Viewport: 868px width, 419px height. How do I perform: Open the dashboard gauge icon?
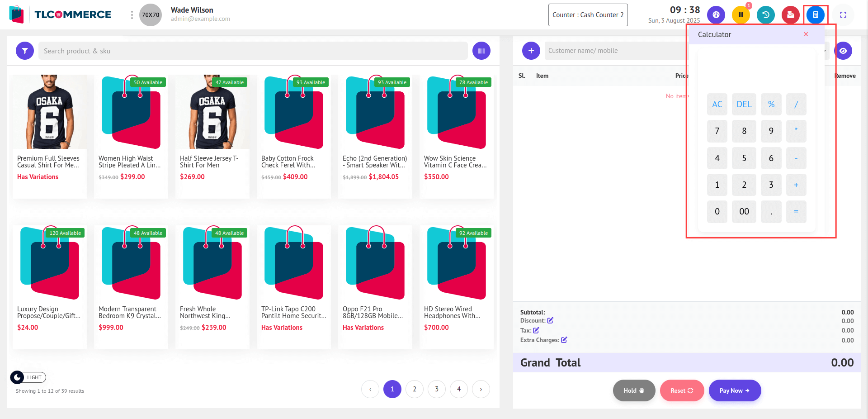click(x=716, y=15)
